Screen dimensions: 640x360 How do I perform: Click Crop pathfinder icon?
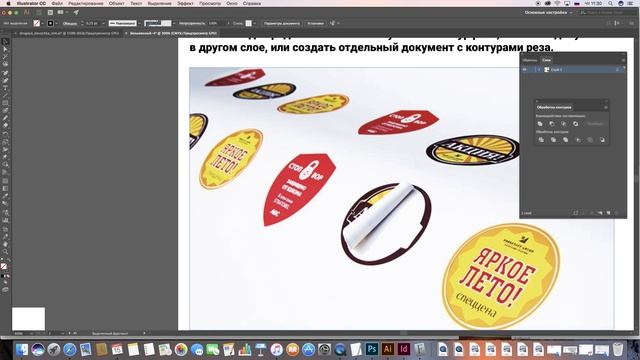[578, 140]
